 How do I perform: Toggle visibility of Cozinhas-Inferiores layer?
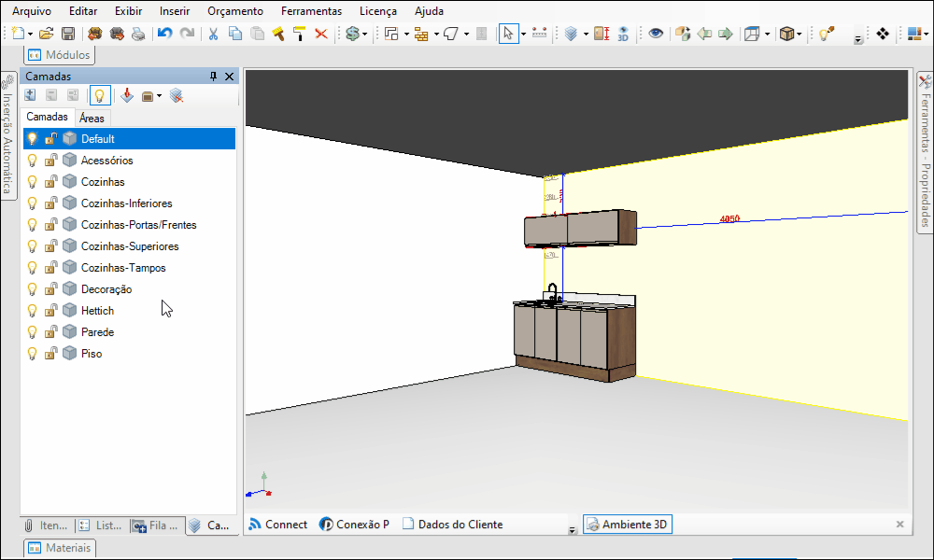32,203
